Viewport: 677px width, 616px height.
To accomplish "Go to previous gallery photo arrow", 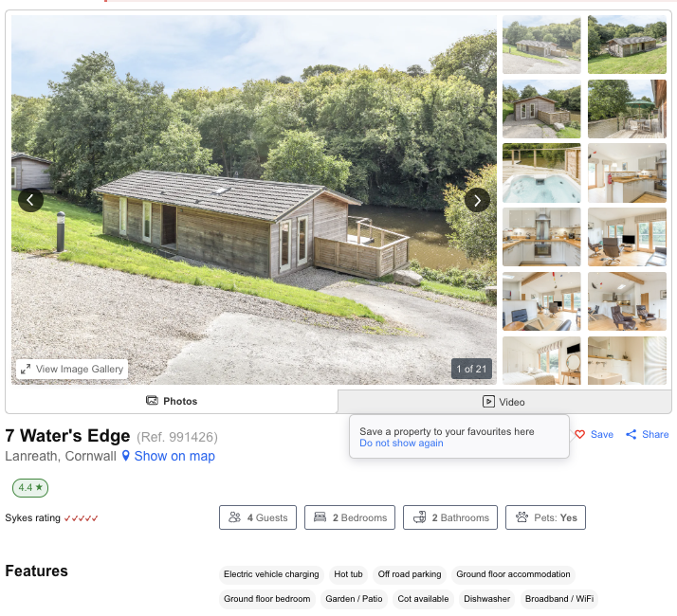I will pyautogui.click(x=30, y=200).
